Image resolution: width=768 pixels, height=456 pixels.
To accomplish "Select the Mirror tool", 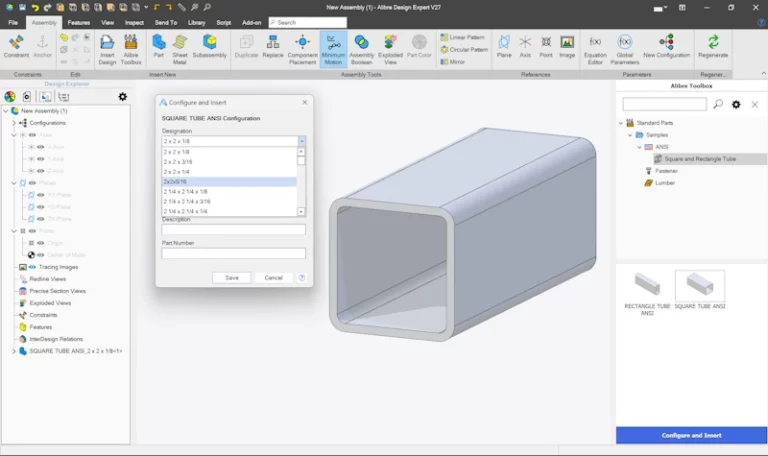I will pyautogui.click(x=453, y=62).
